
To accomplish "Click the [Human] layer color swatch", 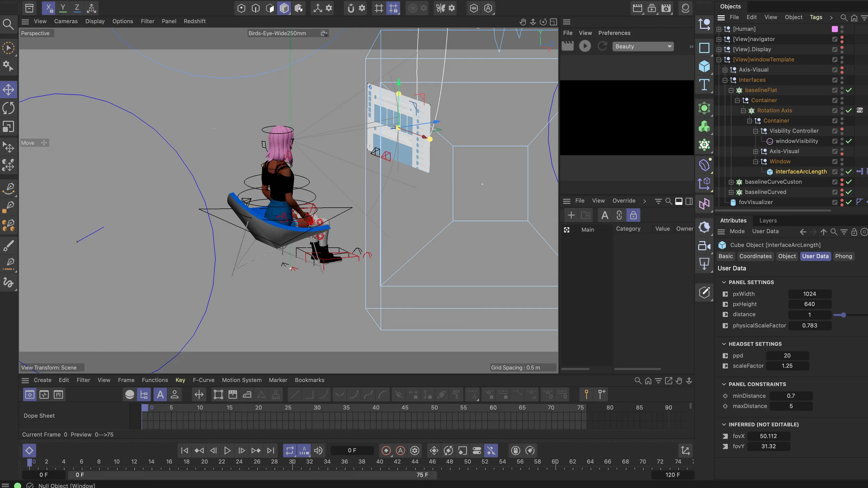I will 835,29.
